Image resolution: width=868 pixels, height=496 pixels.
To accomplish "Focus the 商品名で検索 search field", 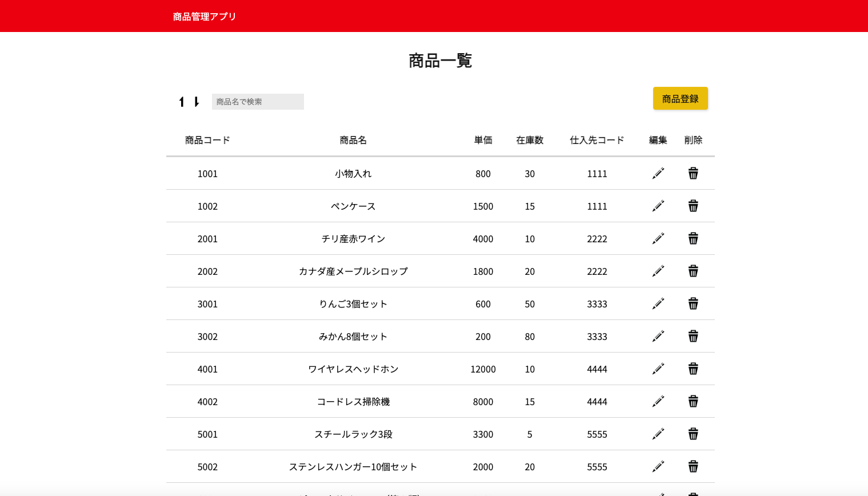I will click(x=258, y=102).
